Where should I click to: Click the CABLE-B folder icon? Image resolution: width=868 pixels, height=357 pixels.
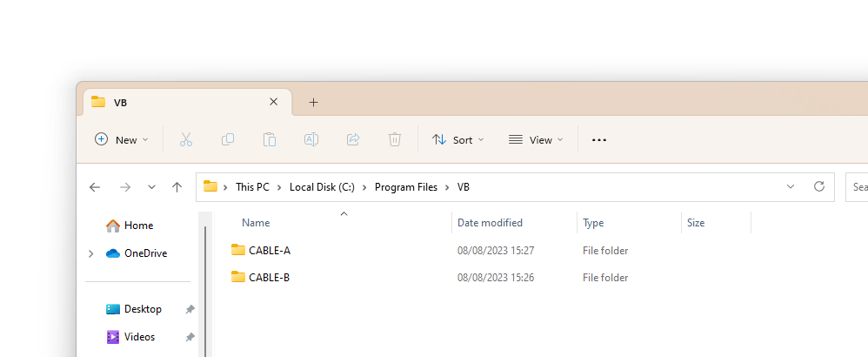click(x=238, y=277)
